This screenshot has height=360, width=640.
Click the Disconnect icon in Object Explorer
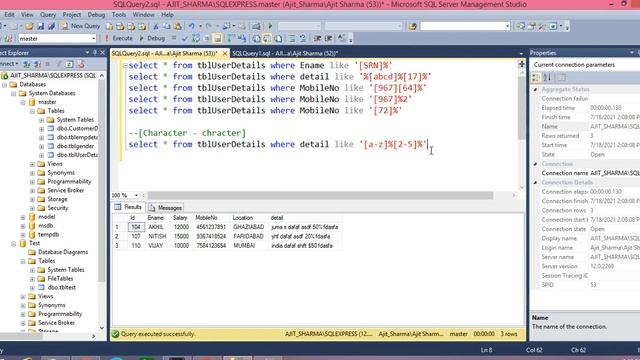click(38, 64)
